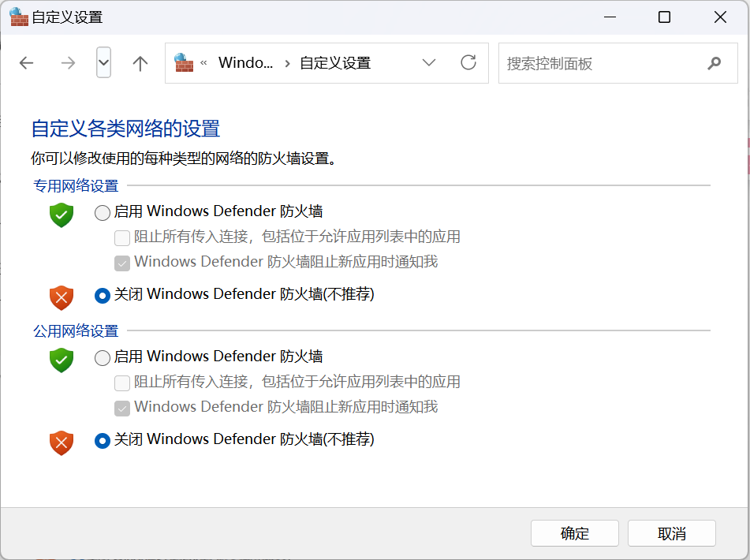Minimize the 自定义设置 window
750x560 pixels.
(x=610, y=17)
